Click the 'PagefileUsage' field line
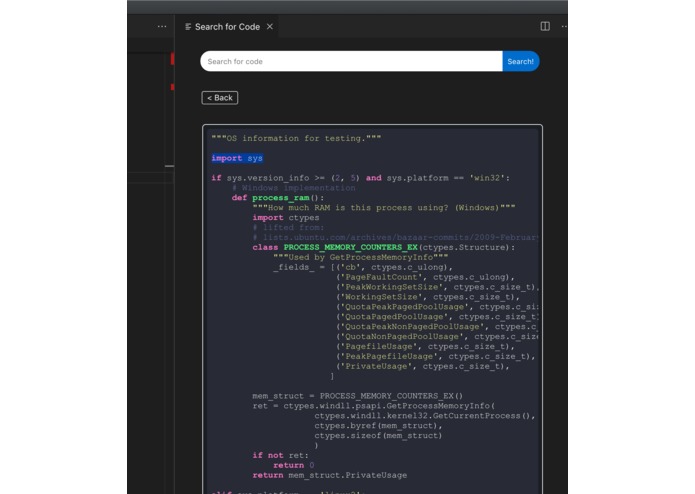Screen dimensions: 695x494 pos(426,346)
